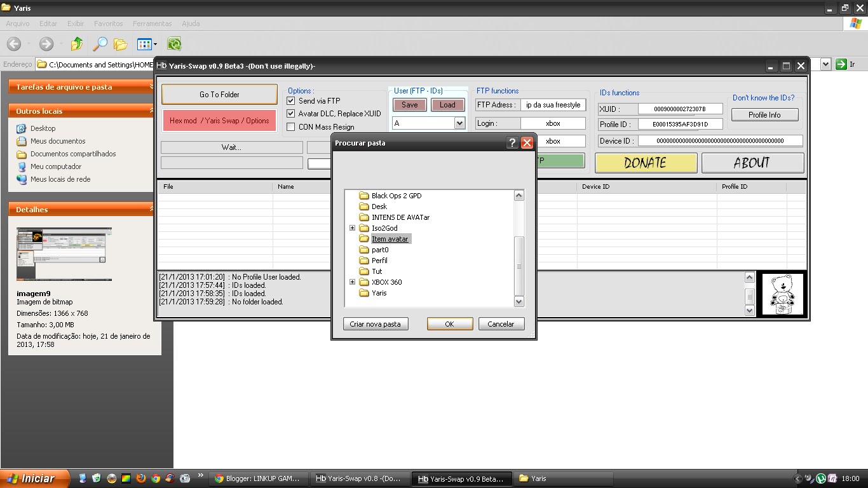Click the Meu computador icon in sidebar
868x488 pixels.
click(22, 166)
